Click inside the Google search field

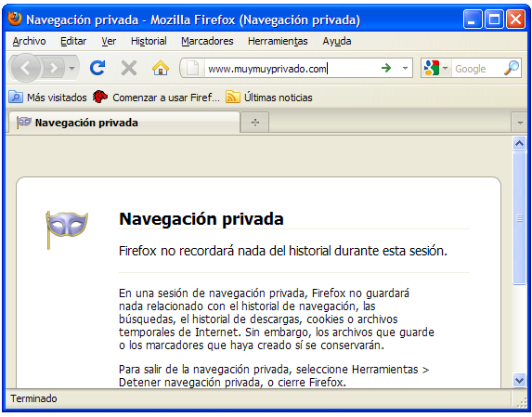(x=478, y=69)
